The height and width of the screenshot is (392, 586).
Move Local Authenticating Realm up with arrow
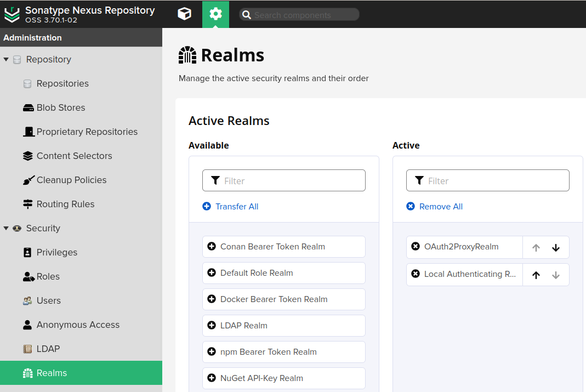click(x=536, y=275)
